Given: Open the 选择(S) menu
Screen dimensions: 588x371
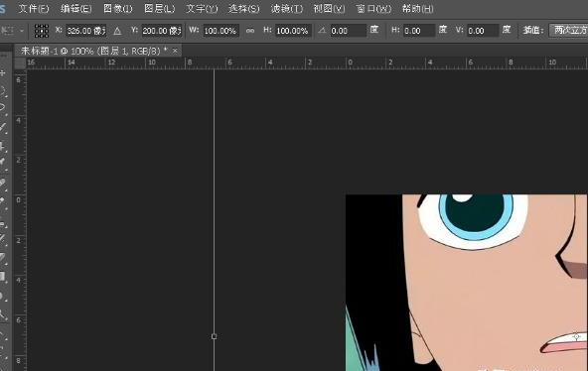Looking at the screenshot, I should (243, 8).
